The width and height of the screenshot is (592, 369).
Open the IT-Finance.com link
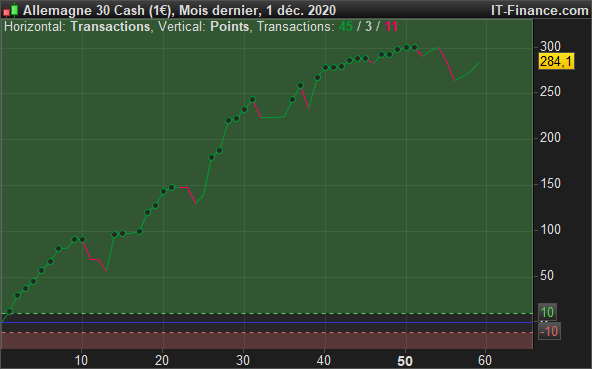click(x=540, y=10)
